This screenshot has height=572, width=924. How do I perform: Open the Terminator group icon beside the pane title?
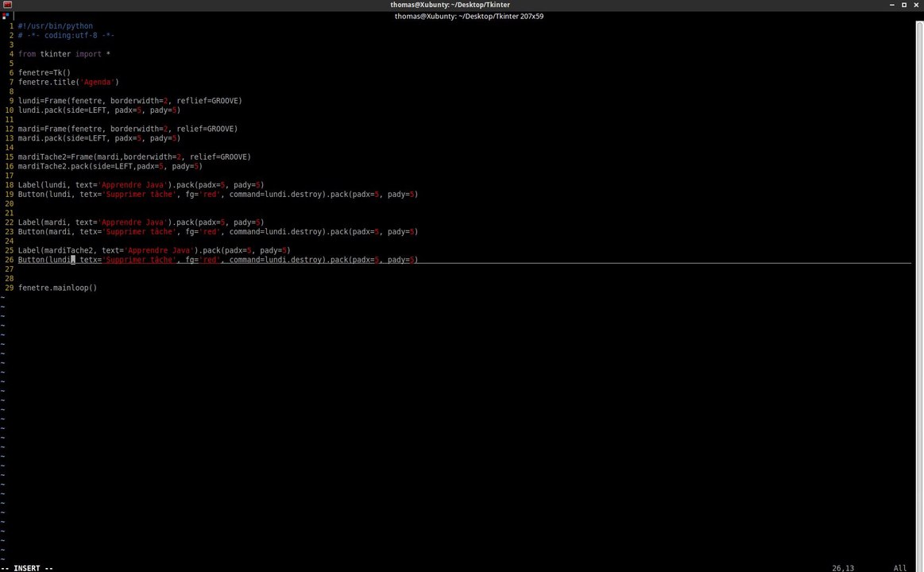(6, 16)
